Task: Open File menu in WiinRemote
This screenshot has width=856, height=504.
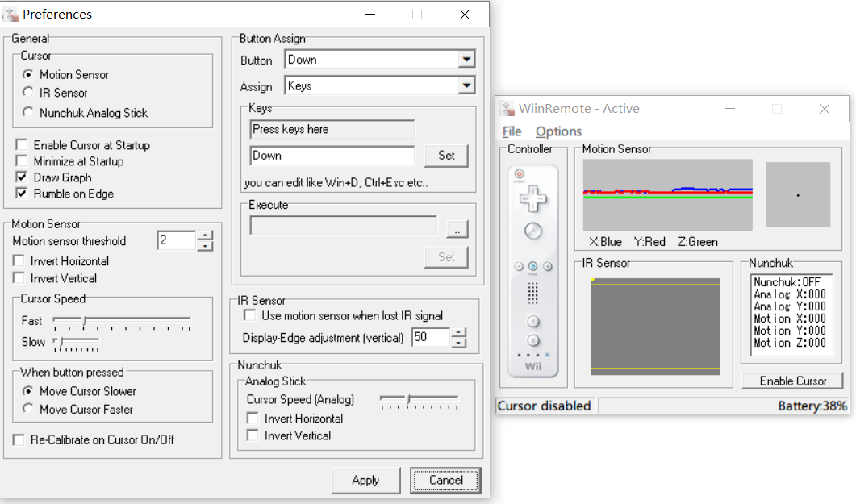Action: tap(512, 131)
